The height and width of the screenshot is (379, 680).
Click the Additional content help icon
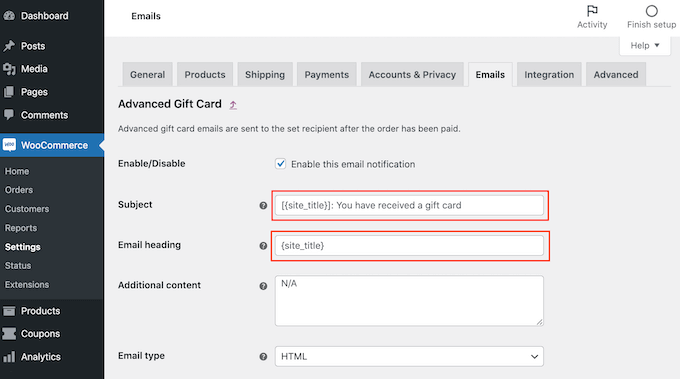[x=263, y=286]
